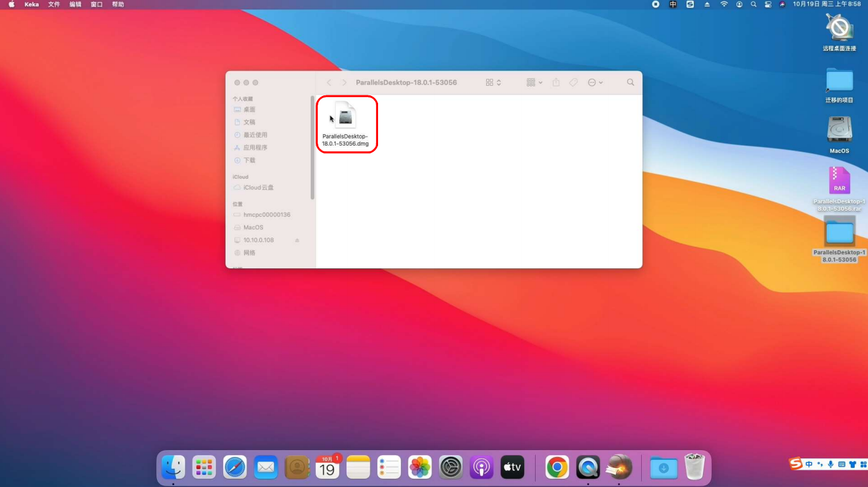Open the 文件 menu
This screenshot has width=868, height=487.
pyautogui.click(x=55, y=4)
